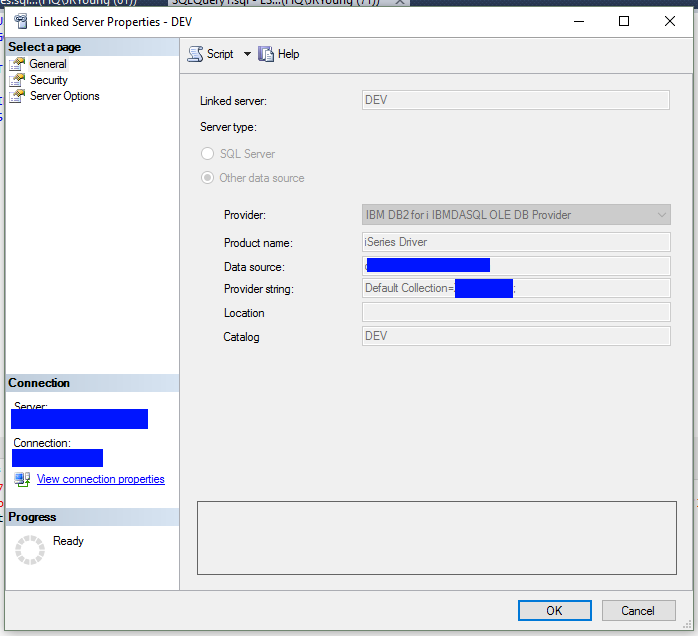Viewport: 698px width, 636px height.
Task: Select the SQL Server radio button
Action: (x=208, y=154)
